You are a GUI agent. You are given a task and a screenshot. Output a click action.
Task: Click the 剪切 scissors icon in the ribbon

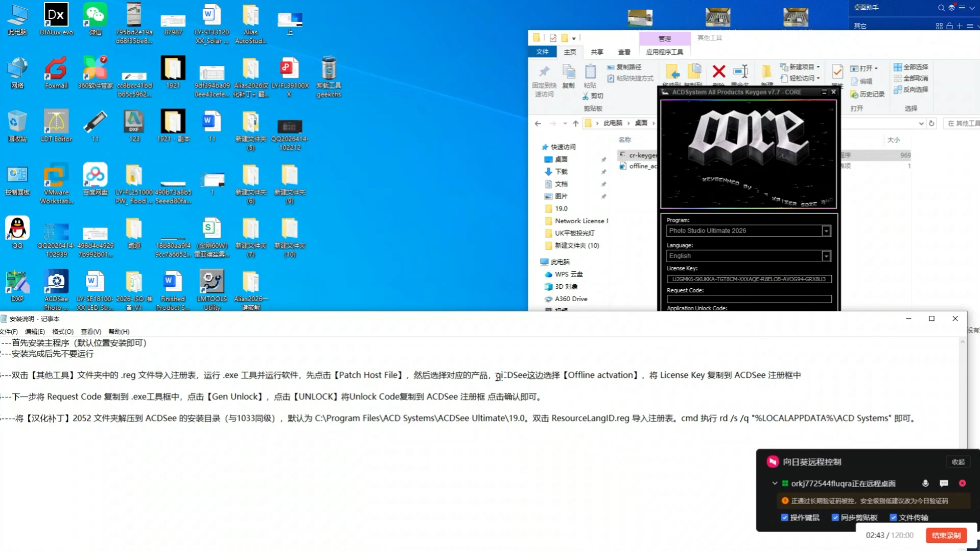coord(593,96)
